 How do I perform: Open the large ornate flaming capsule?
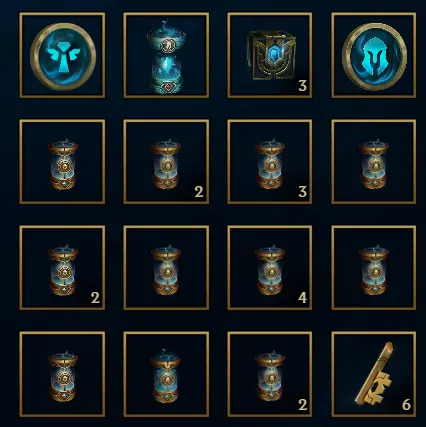166,58
